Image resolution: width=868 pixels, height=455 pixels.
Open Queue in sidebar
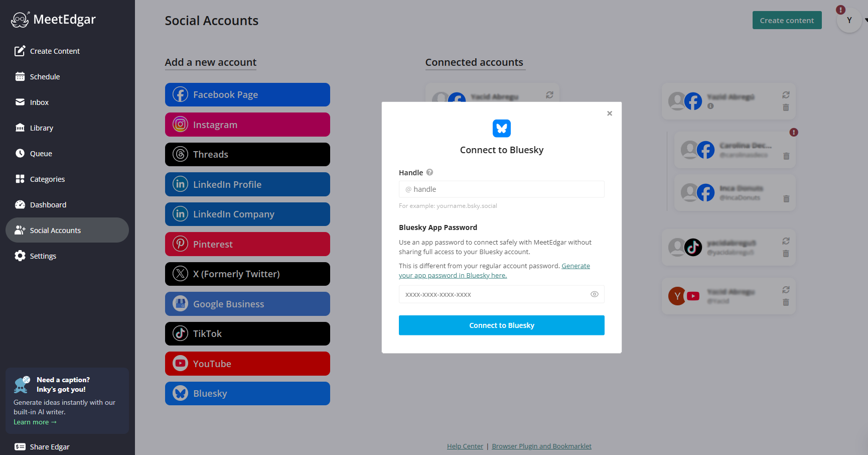tap(67, 153)
